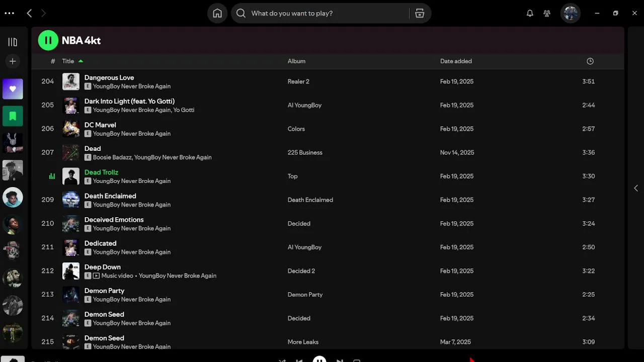
Task: Open the Realer 2 album link
Action: [298, 81]
